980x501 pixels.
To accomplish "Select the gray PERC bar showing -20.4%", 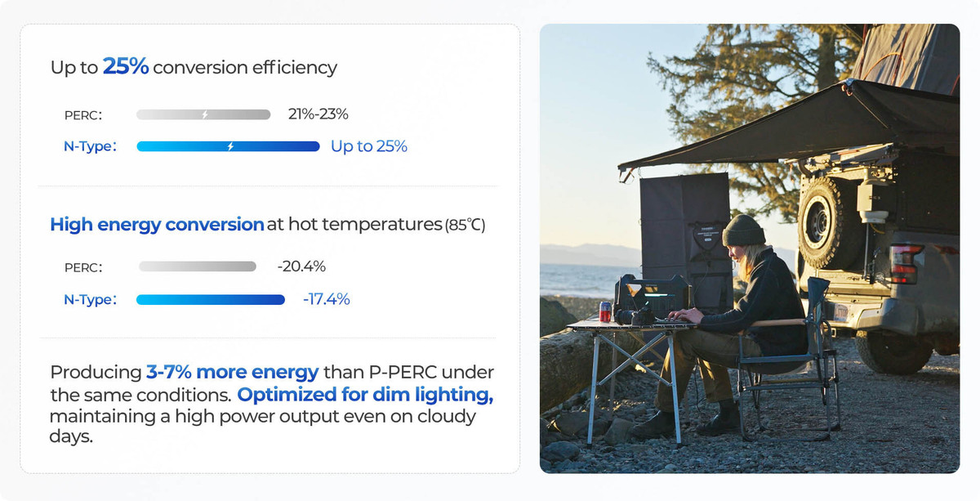I will (197, 266).
